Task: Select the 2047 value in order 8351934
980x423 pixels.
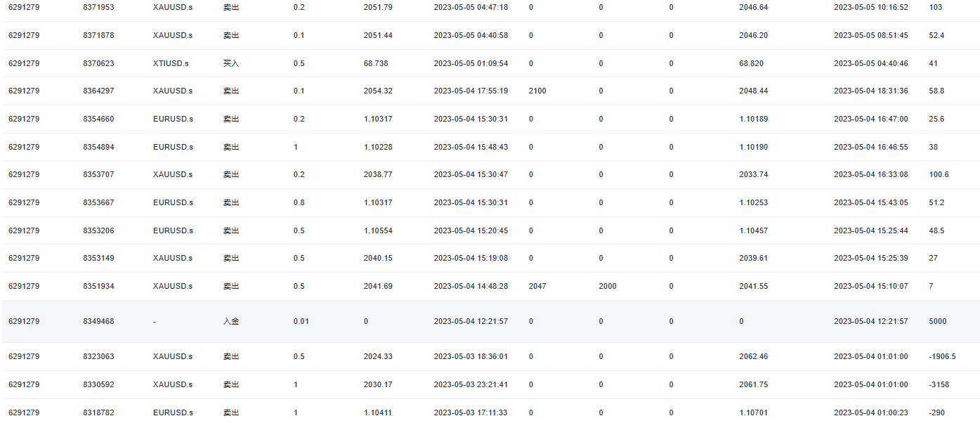Action: click(x=537, y=286)
